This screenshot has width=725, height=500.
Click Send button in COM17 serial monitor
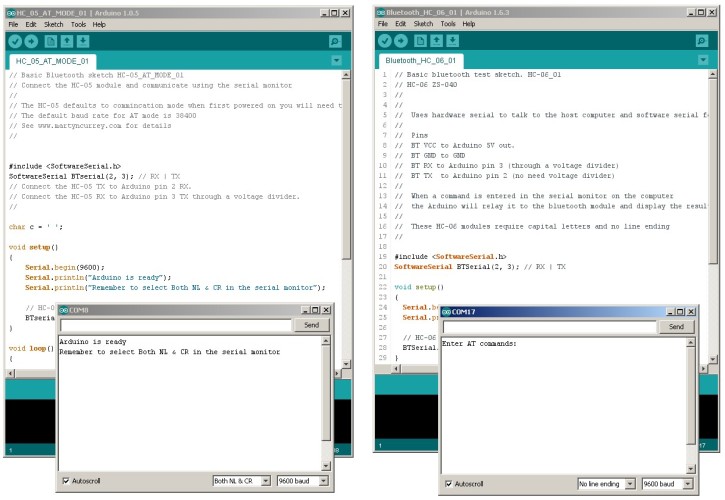point(676,327)
